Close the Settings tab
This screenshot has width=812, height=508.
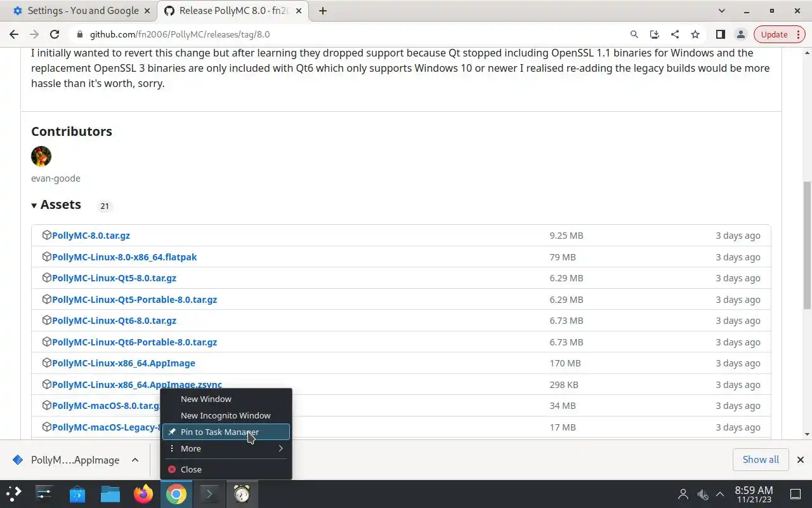pyautogui.click(x=147, y=11)
